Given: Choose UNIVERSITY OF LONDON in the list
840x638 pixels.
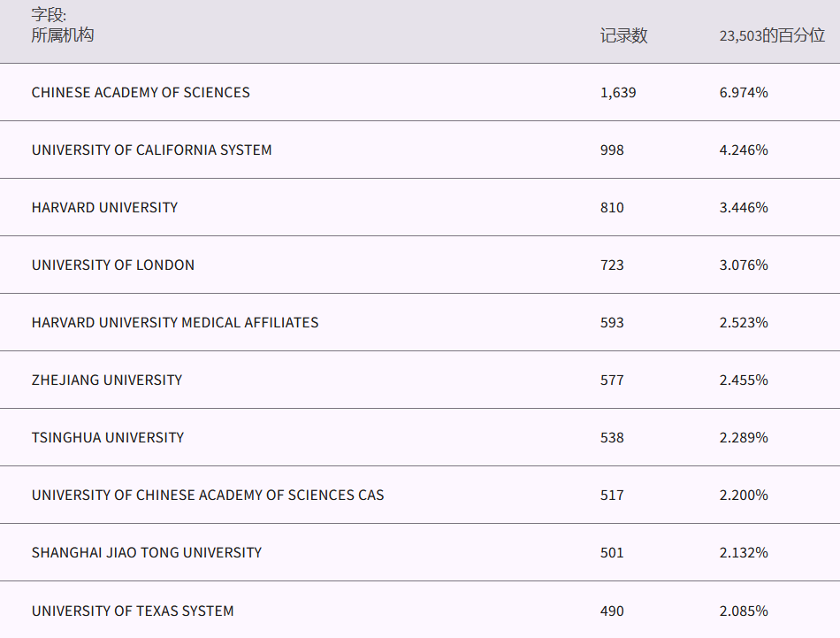Looking at the screenshot, I should point(113,265).
